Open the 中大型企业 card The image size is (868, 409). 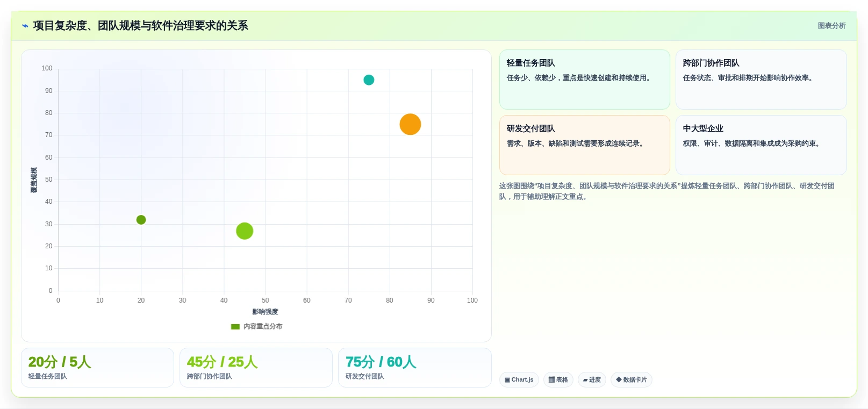click(761, 145)
